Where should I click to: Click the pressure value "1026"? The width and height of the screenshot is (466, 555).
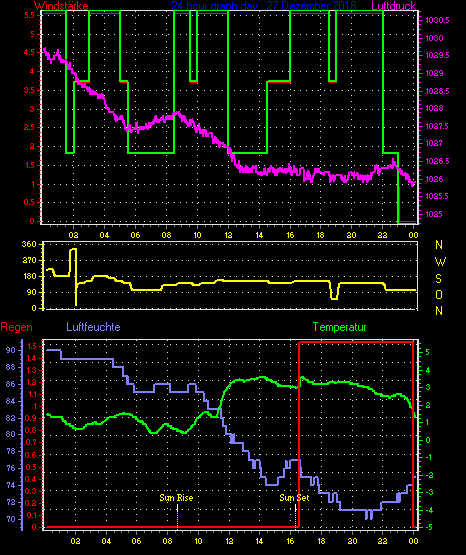pos(434,179)
